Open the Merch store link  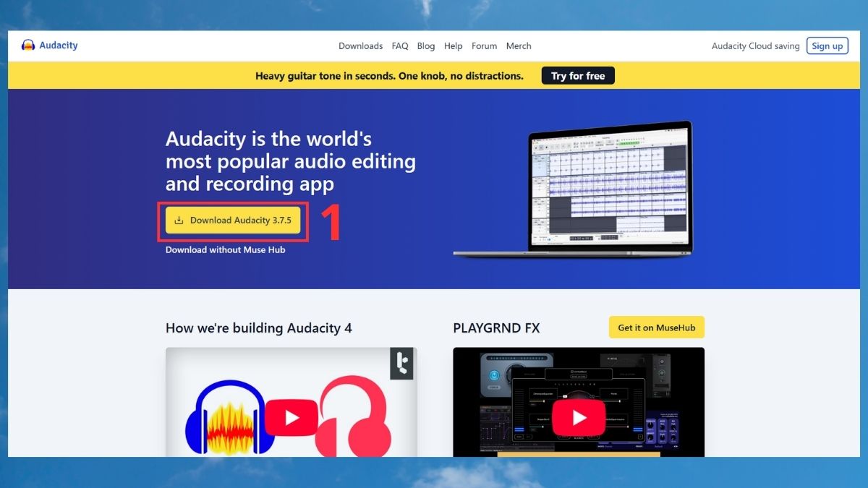click(519, 46)
